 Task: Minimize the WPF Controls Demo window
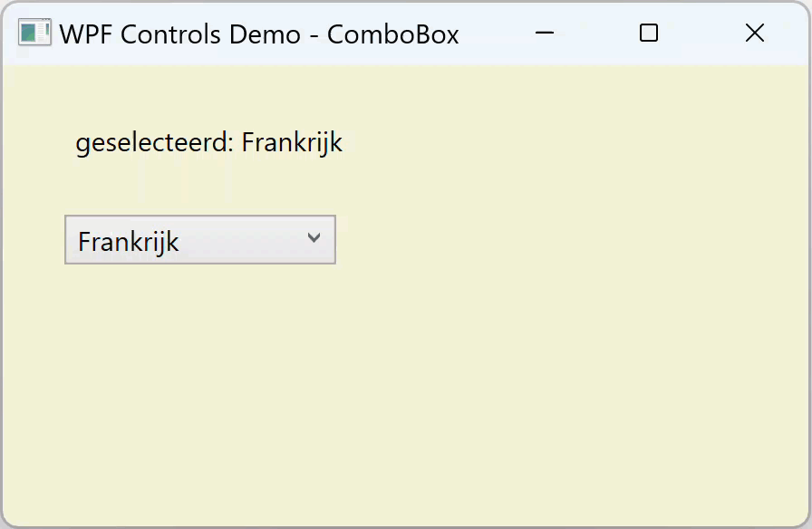pyautogui.click(x=545, y=34)
